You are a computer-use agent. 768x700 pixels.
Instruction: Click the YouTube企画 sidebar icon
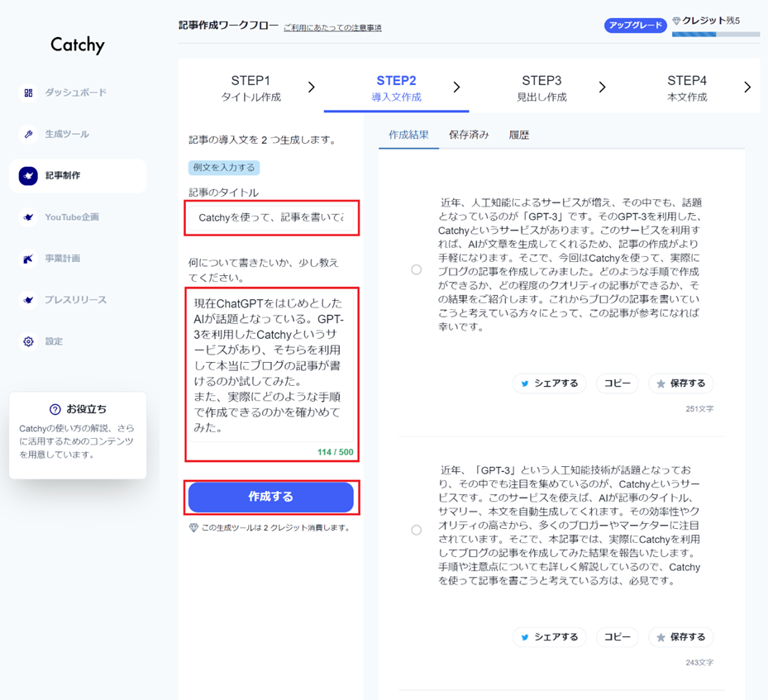(x=28, y=217)
